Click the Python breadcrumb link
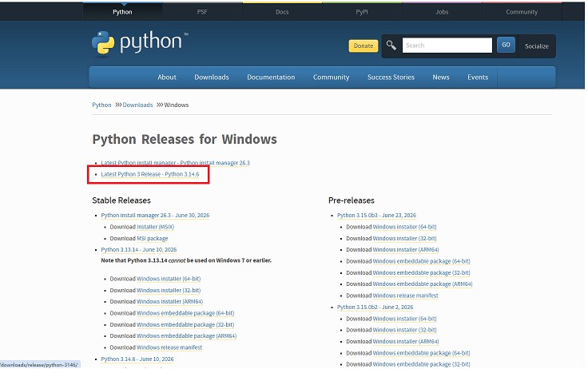The image size is (588, 369). (x=101, y=105)
